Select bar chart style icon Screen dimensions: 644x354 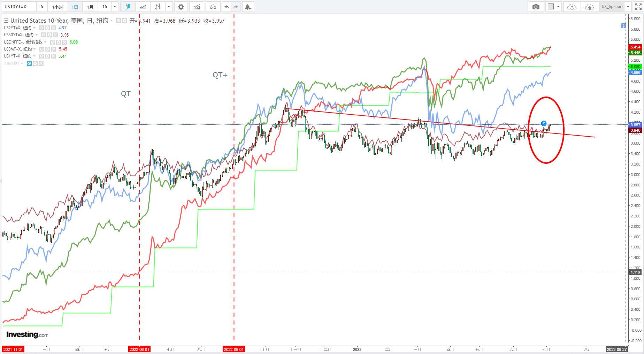click(158, 7)
